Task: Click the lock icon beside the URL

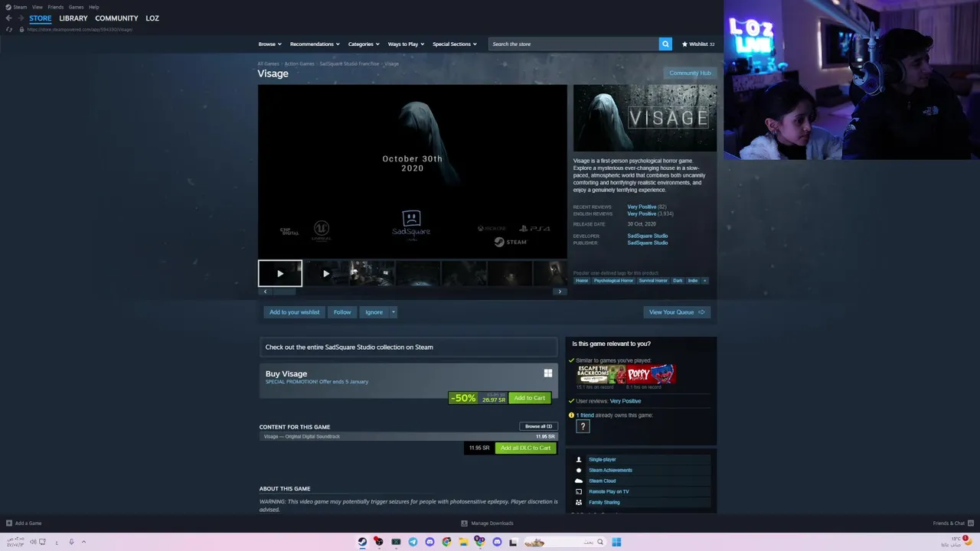Action: pyautogui.click(x=21, y=29)
